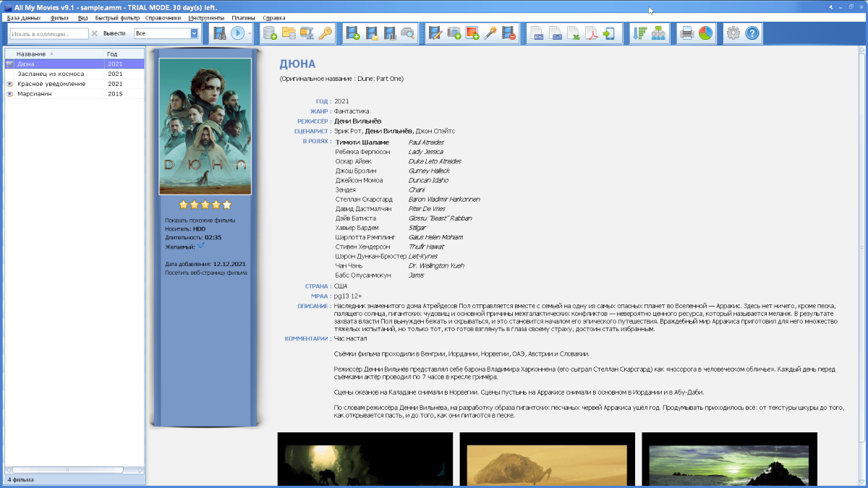Image resolution: width=868 pixels, height=488 pixels.
Task: Click the export to mobile device icon
Action: tap(609, 33)
